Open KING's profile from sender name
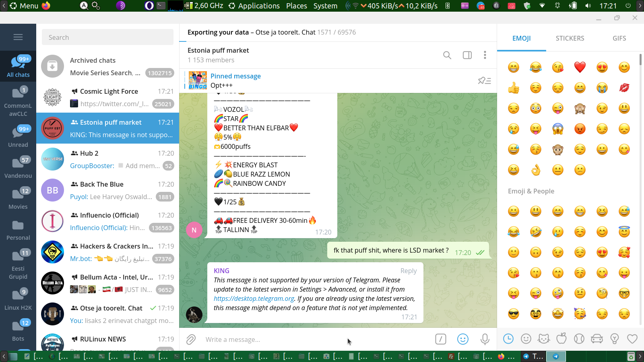 coord(221,271)
